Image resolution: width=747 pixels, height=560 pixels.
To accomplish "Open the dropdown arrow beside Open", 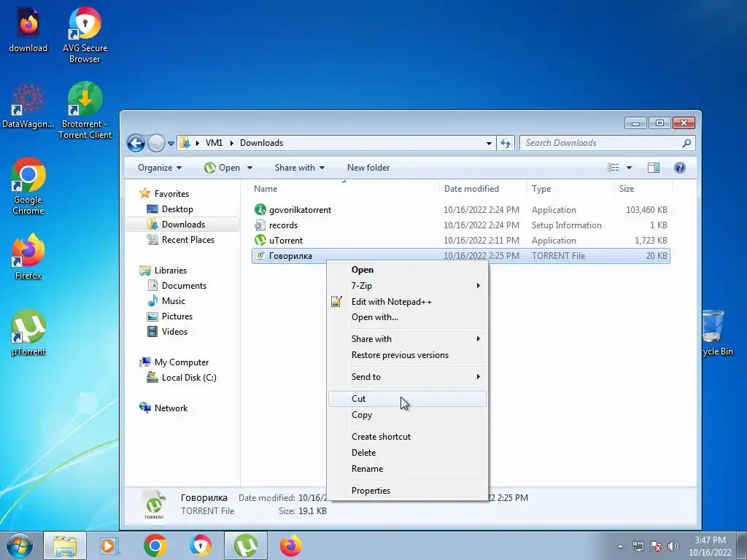I will click(249, 168).
